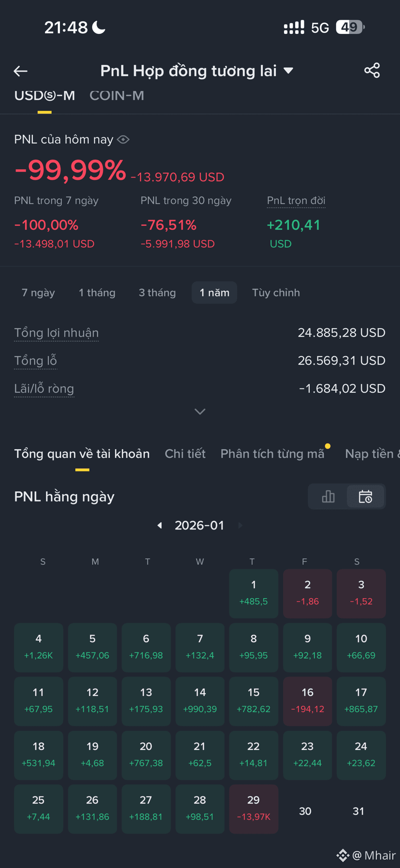The image size is (400, 868).
Task: Select day 16 calendar cell
Action: (307, 701)
